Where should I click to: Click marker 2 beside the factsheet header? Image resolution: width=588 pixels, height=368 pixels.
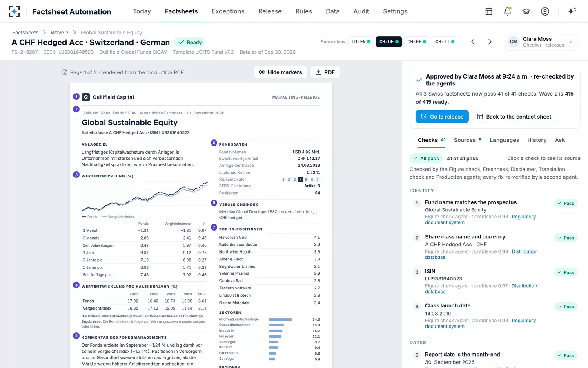coord(76,109)
